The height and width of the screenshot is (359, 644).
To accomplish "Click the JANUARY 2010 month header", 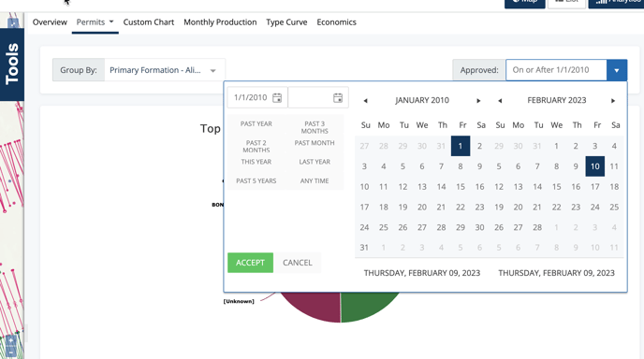I will (422, 101).
